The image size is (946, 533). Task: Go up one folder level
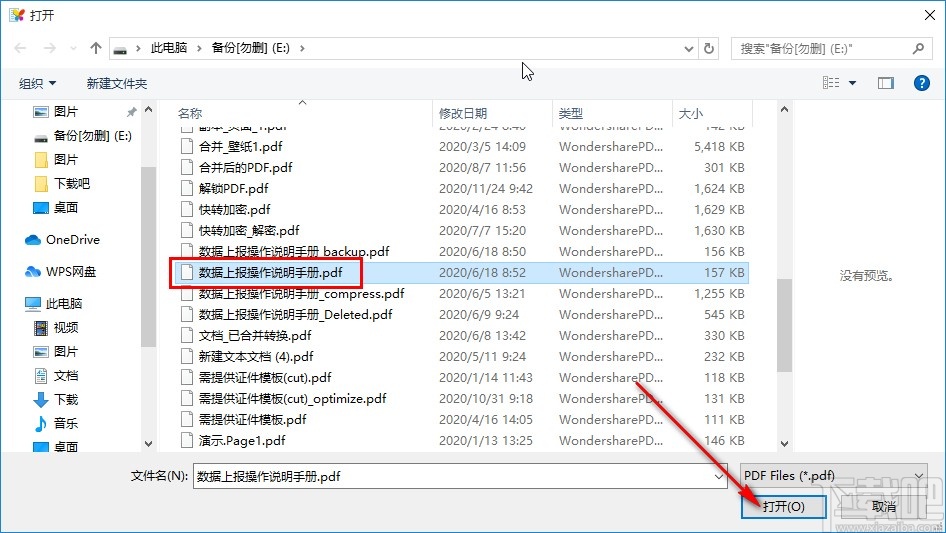(95, 48)
